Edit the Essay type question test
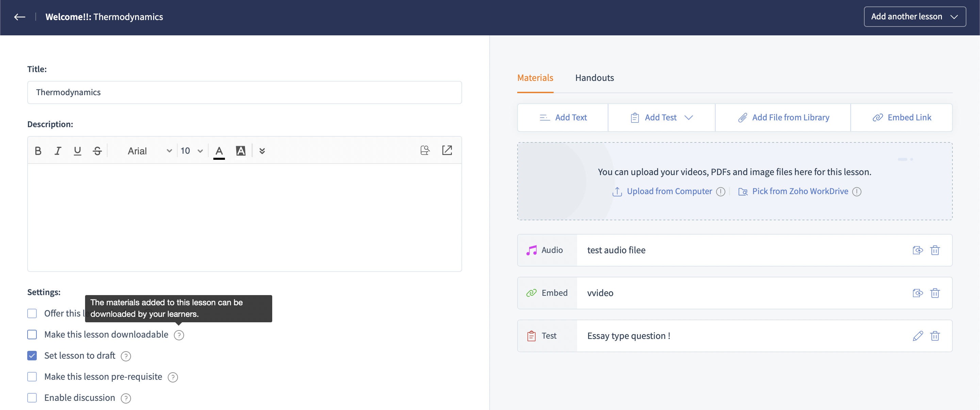 coord(918,336)
